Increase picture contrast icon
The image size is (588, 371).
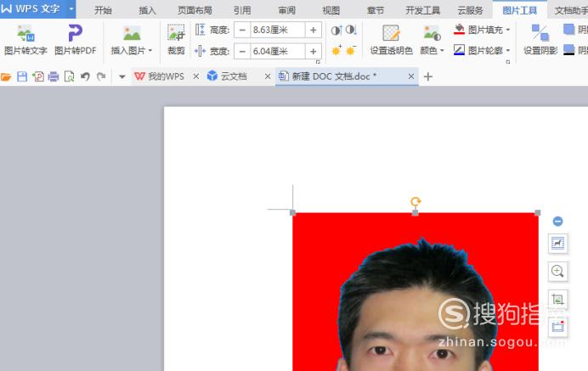click(x=336, y=30)
